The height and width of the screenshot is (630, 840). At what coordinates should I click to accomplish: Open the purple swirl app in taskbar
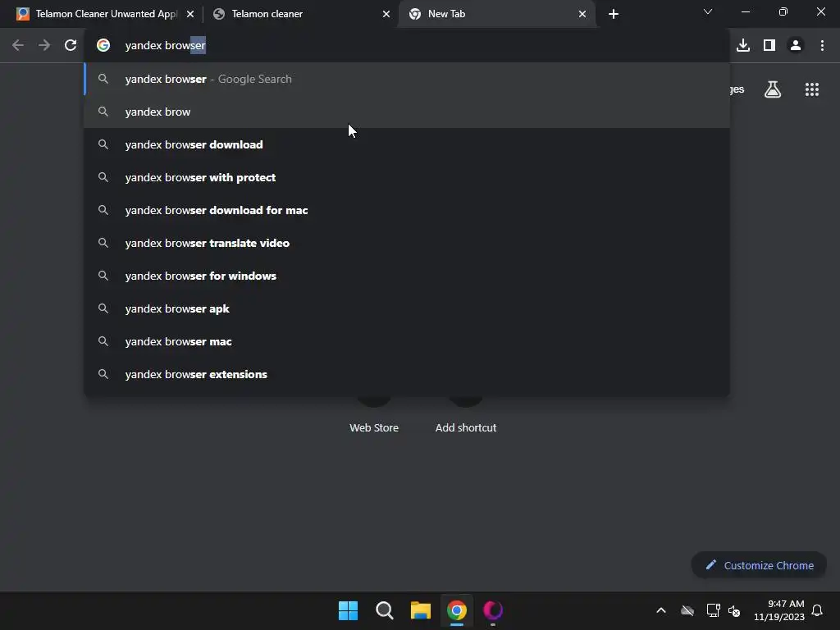493,610
